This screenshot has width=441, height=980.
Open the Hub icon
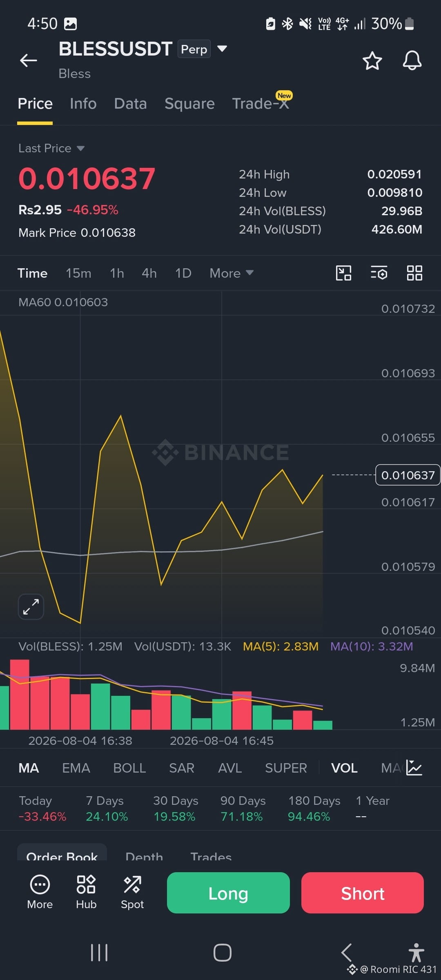tap(86, 892)
